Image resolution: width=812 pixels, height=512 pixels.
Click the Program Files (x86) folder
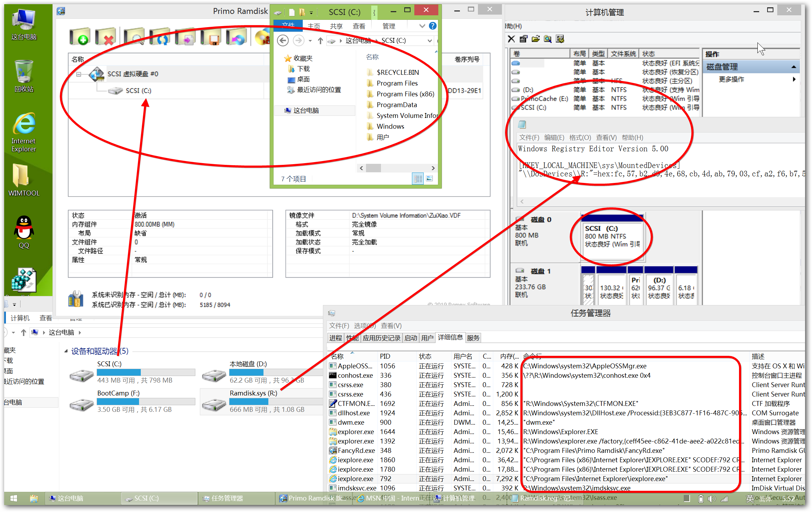[x=400, y=94]
